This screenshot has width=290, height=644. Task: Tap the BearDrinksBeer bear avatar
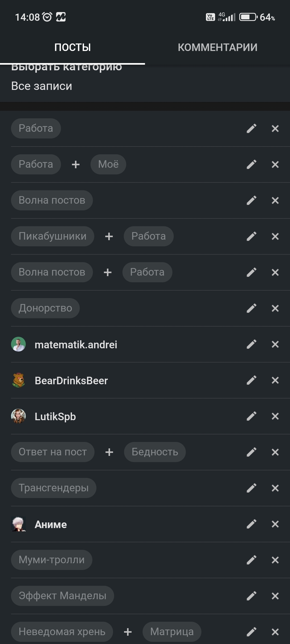[18, 380]
